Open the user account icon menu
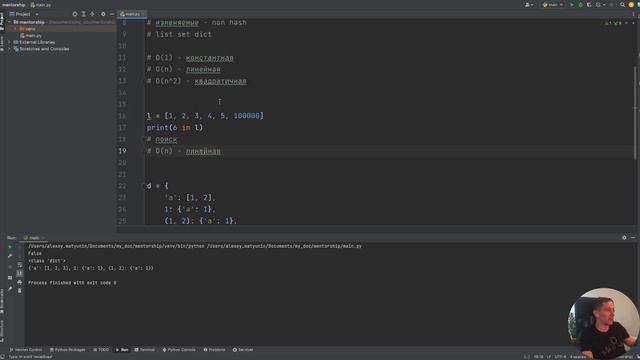The height and width of the screenshot is (360, 640). [x=529, y=5]
